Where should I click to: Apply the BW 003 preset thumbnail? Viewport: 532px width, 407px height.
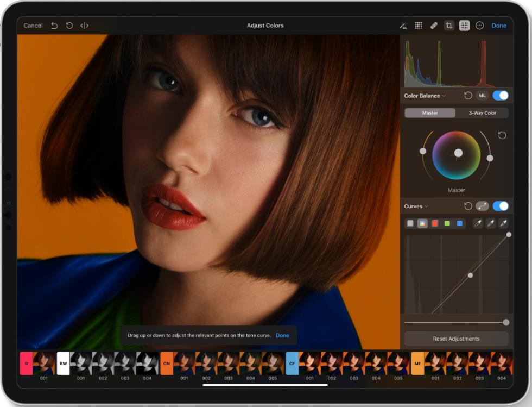point(125,364)
